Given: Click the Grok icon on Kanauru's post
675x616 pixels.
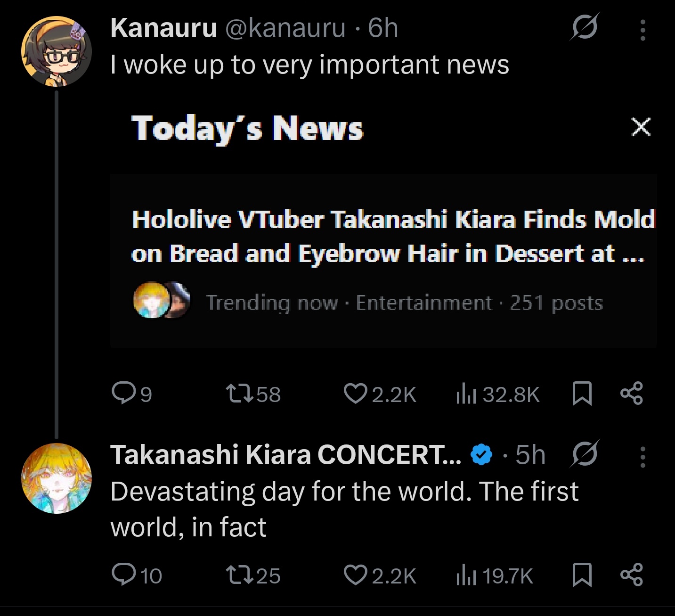Looking at the screenshot, I should pos(585,27).
